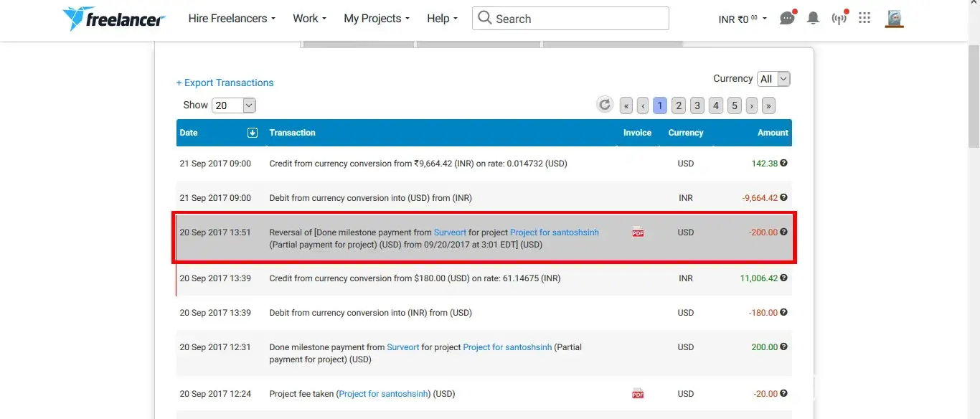Click the Export Transactions link
This screenshot has width=980, height=419.
click(x=225, y=83)
